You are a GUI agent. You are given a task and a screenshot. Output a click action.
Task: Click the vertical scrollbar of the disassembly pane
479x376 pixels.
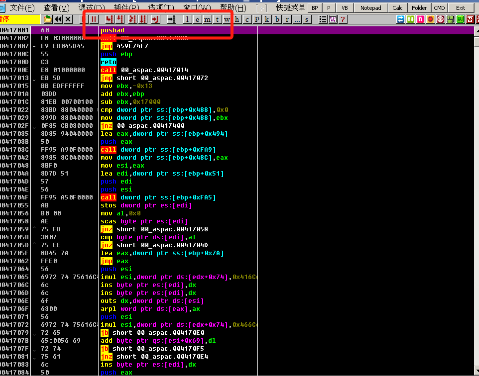(x=476, y=201)
